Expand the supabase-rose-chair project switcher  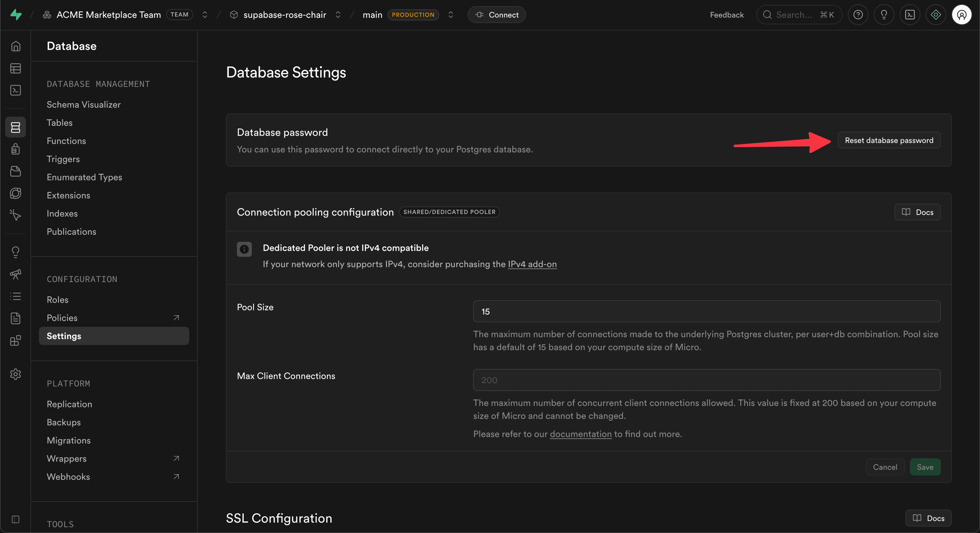coord(338,15)
